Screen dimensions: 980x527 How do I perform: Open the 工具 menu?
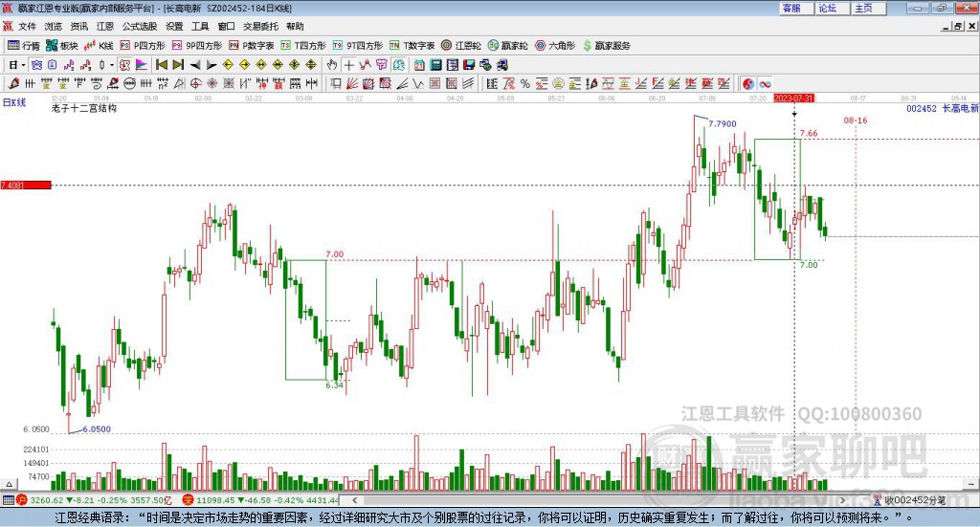(x=200, y=26)
